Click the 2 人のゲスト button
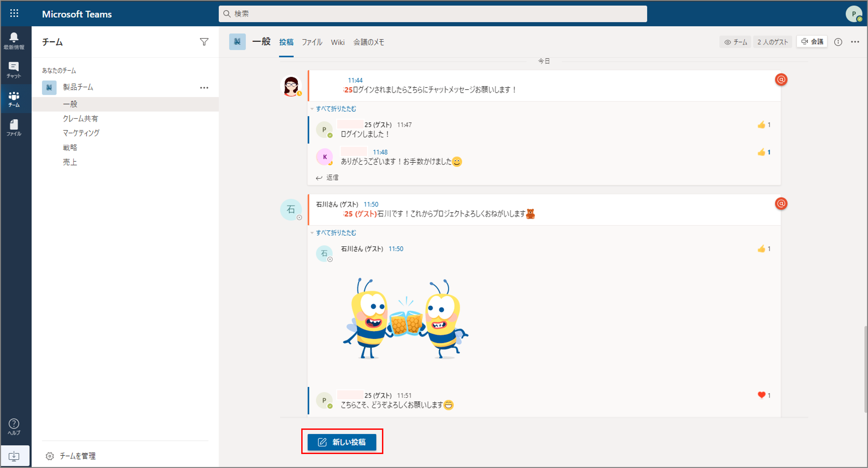The image size is (868, 468). (772, 42)
